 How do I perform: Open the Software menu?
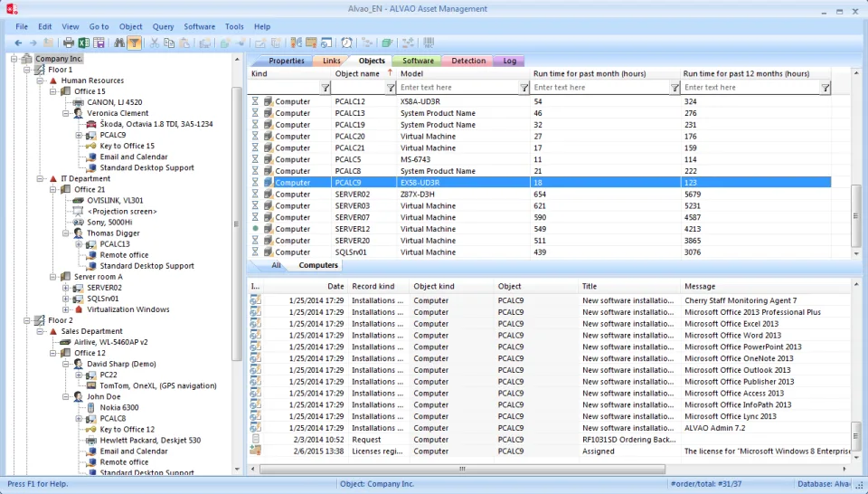(199, 26)
